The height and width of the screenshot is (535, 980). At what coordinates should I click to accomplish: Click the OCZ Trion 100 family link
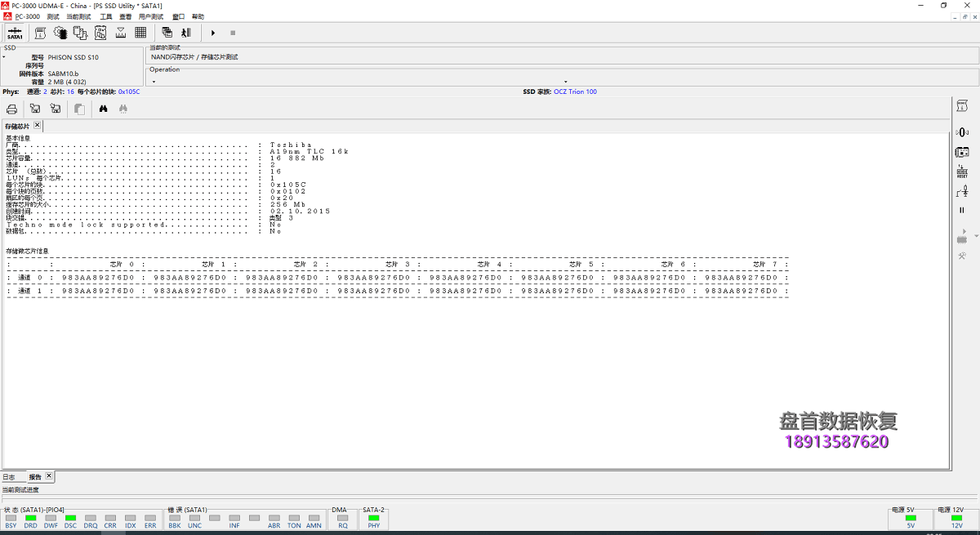tap(575, 91)
